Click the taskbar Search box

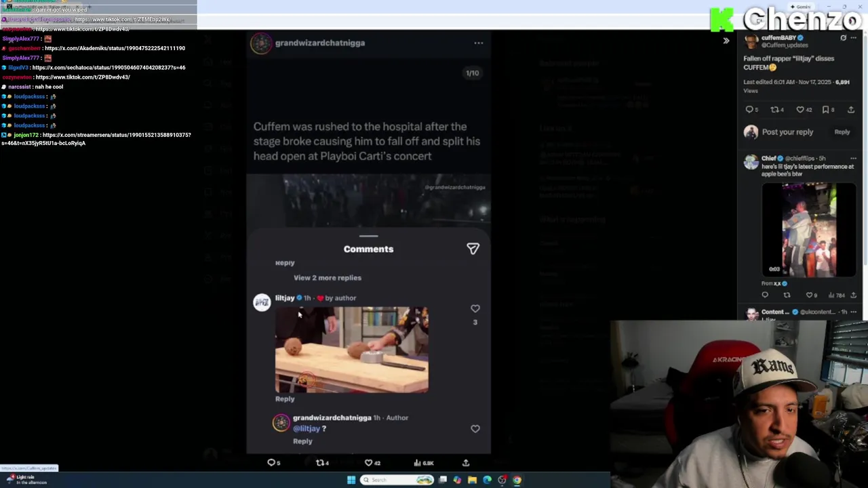pyautogui.click(x=397, y=480)
